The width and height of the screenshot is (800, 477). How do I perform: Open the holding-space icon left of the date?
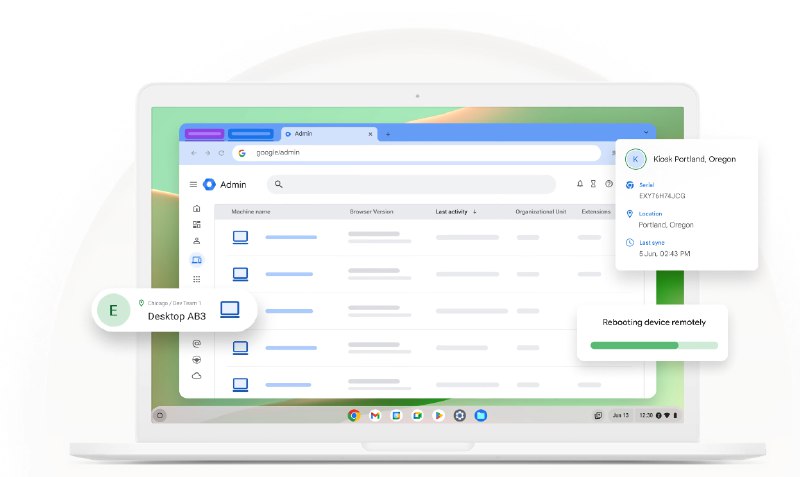(598, 415)
